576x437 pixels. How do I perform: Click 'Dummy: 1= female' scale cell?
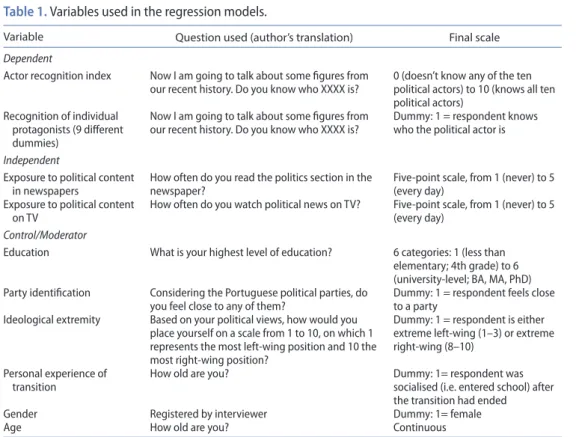coord(437,414)
